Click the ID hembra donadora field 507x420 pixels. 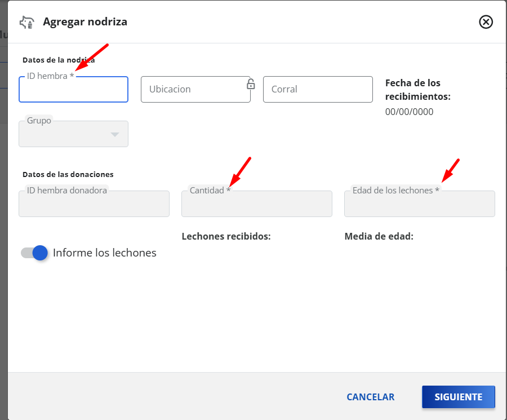(94, 204)
